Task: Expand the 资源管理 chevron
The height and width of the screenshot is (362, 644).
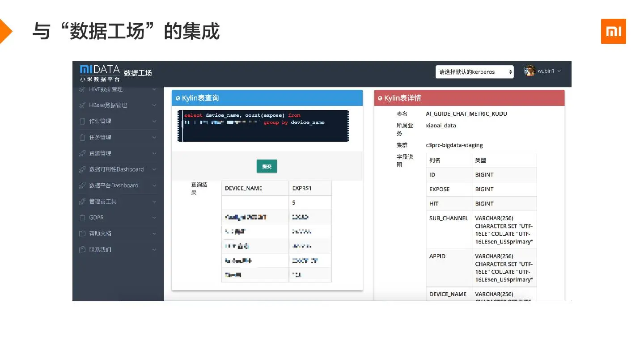Action: pyautogui.click(x=154, y=153)
